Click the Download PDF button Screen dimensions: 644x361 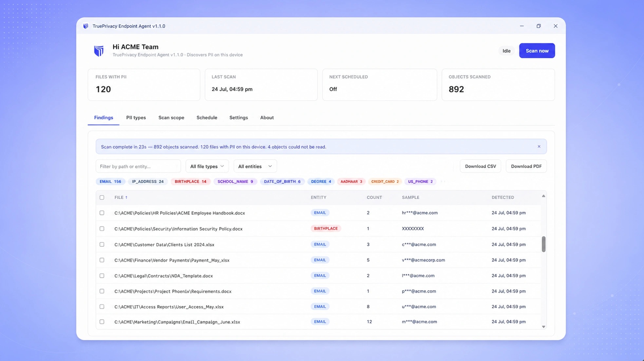coord(526,166)
